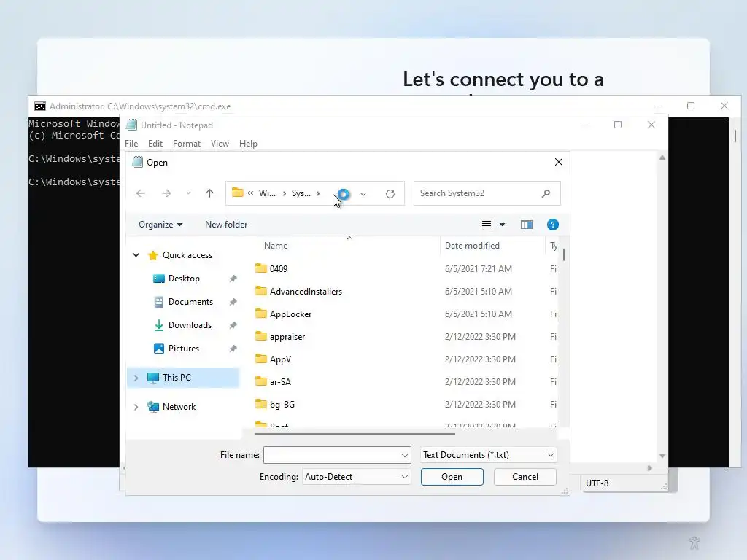Open the view options dropdown arrow
The image size is (747, 560).
(x=502, y=225)
